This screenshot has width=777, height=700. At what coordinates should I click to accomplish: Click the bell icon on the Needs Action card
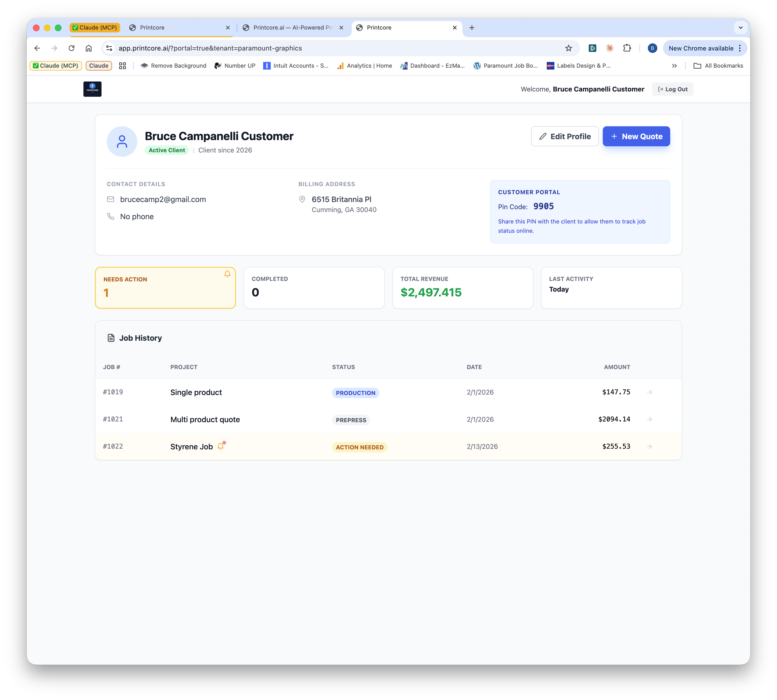tap(227, 274)
